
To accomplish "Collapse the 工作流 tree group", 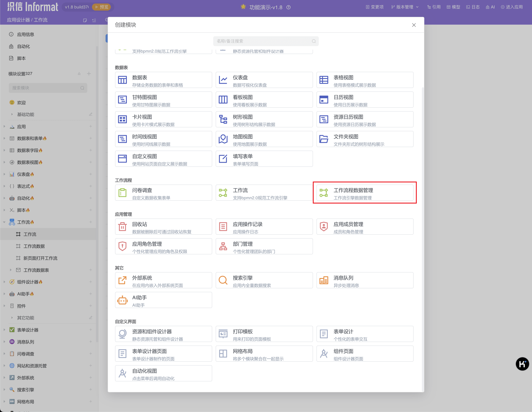I will [4, 222].
